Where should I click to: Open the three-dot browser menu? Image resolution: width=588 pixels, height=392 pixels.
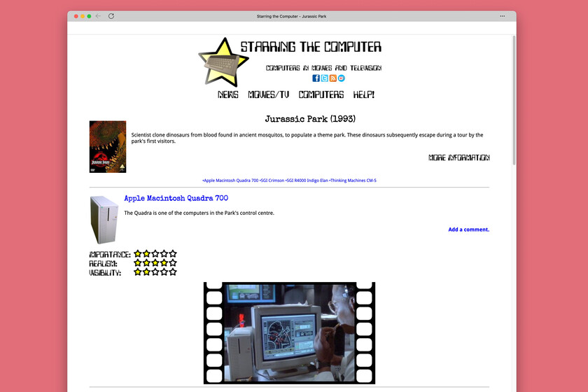(x=503, y=16)
